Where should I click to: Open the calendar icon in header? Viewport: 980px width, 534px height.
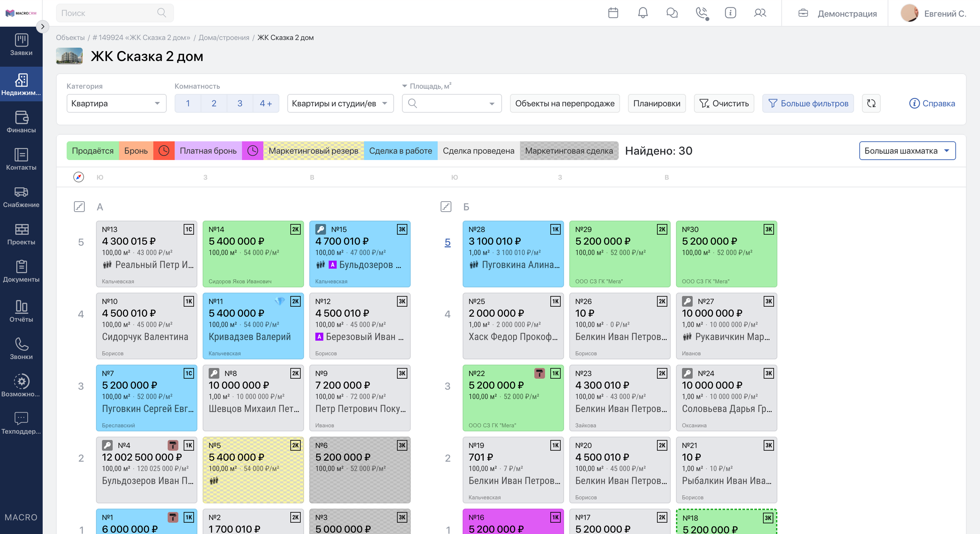pyautogui.click(x=613, y=13)
